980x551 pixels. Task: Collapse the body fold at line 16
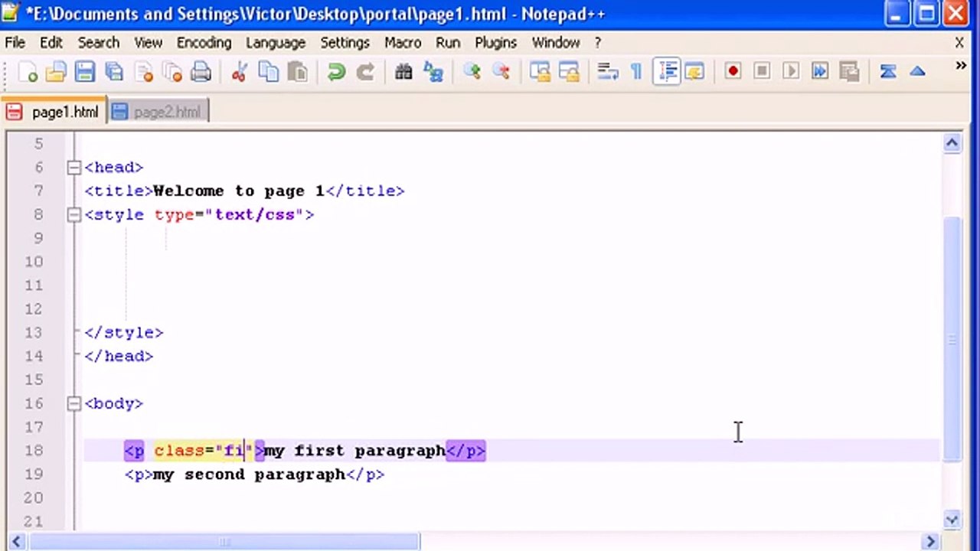click(73, 403)
